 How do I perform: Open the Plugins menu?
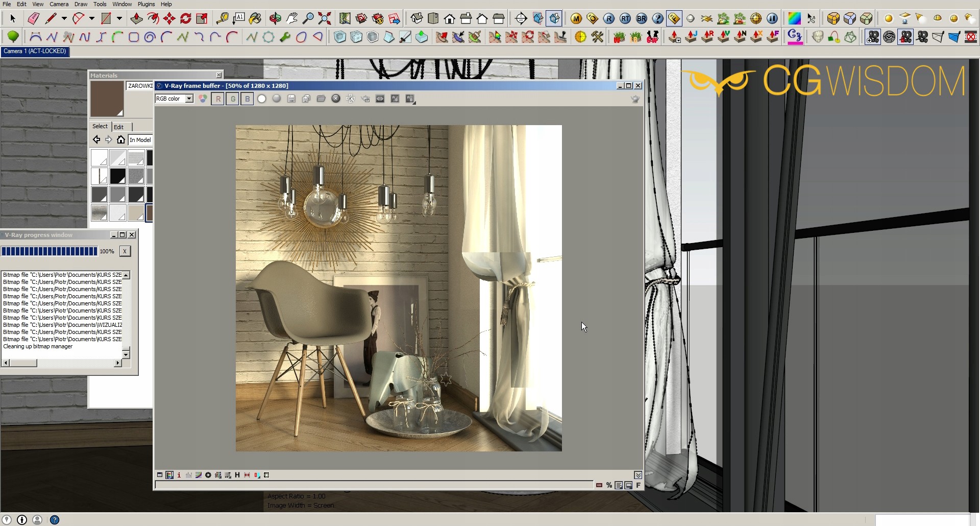pos(146,4)
